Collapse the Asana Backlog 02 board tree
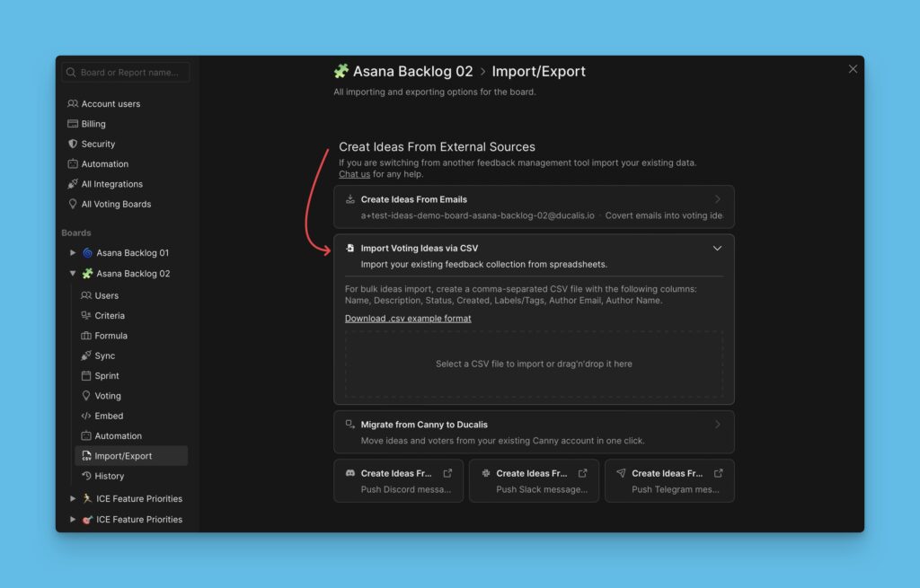Viewport: 920px width, 588px height. tap(74, 273)
